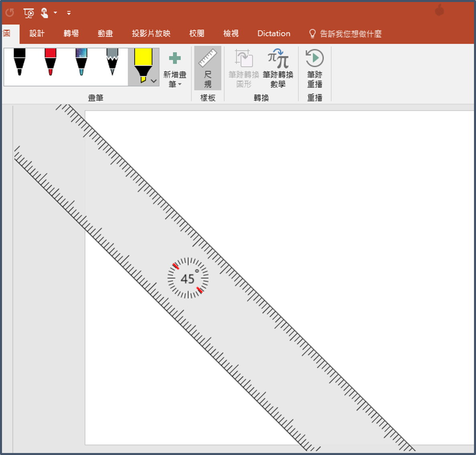Select the galaxy ink pen
The width and height of the screenshot is (476, 455).
pos(81,62)
